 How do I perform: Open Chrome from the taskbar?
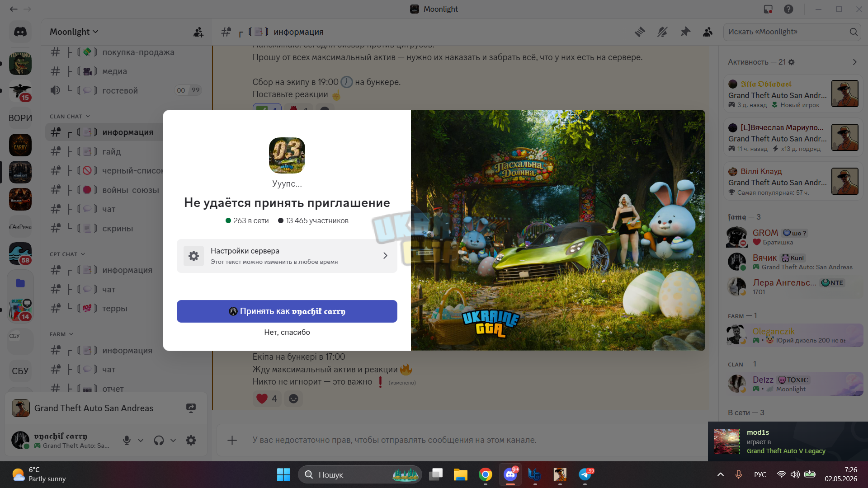point(486,475)
